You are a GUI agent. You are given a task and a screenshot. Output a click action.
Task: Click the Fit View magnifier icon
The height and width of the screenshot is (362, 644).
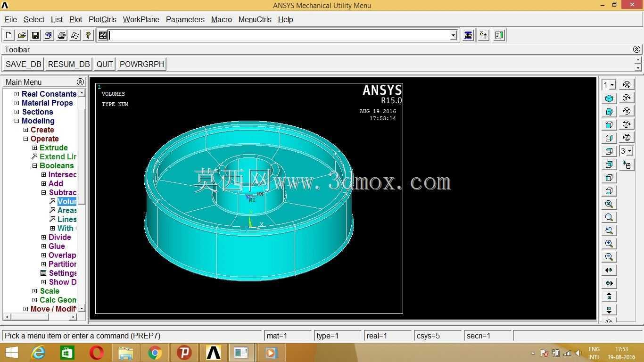pyautogui.click(x=609, y=204)
